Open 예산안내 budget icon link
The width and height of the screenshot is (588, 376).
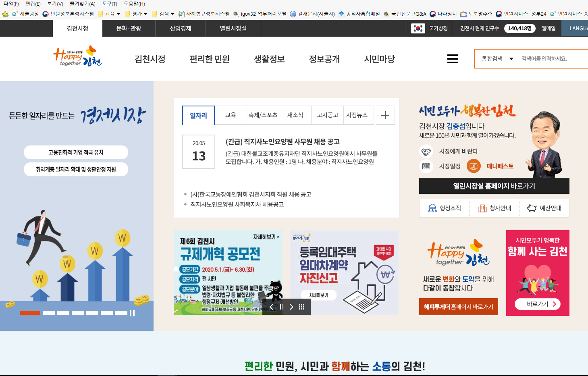532,208
